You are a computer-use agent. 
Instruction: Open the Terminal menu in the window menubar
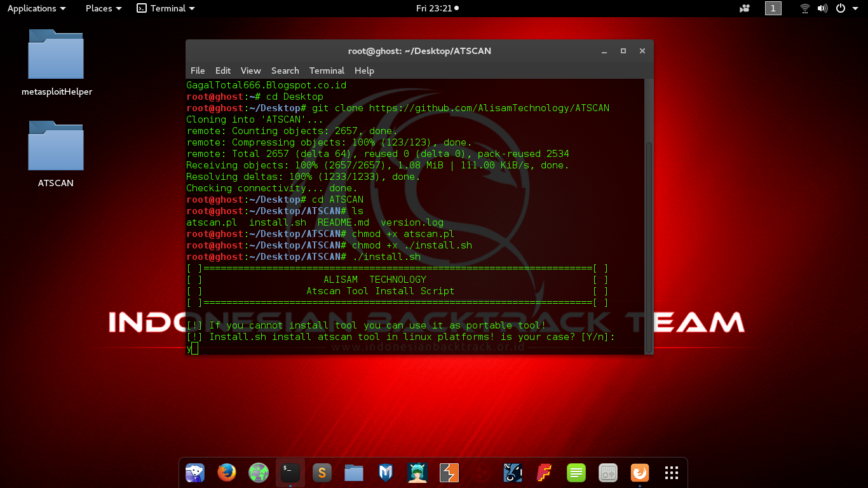327,71
